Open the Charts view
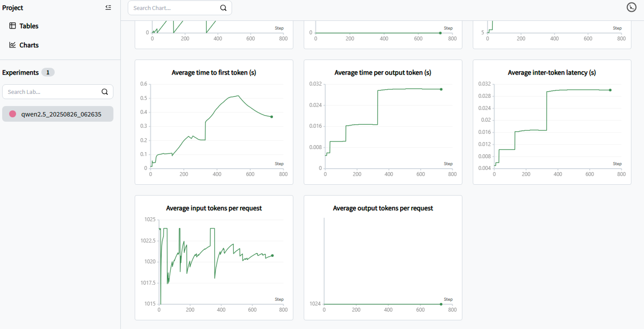Screen dimensions: 644x329 click(29, 45)
